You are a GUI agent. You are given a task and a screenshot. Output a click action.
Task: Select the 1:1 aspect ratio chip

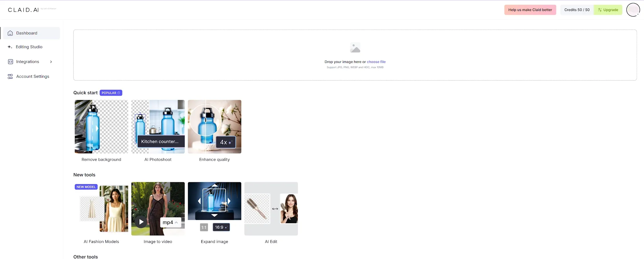[x=204, y=227]
